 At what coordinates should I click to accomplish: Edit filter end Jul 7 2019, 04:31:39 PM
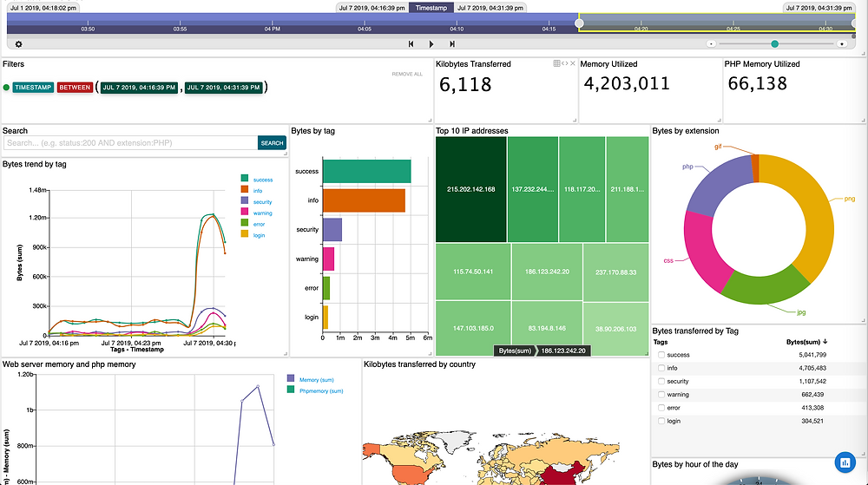224,88
